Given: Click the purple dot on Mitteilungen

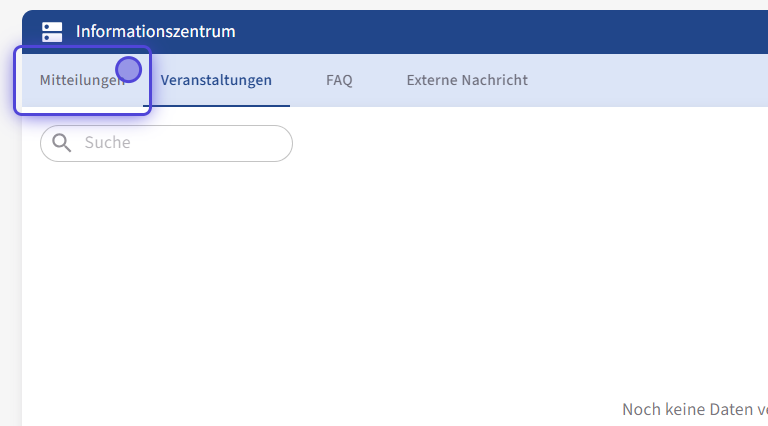Looking at the screenshot, I should (x=129, y=69).
